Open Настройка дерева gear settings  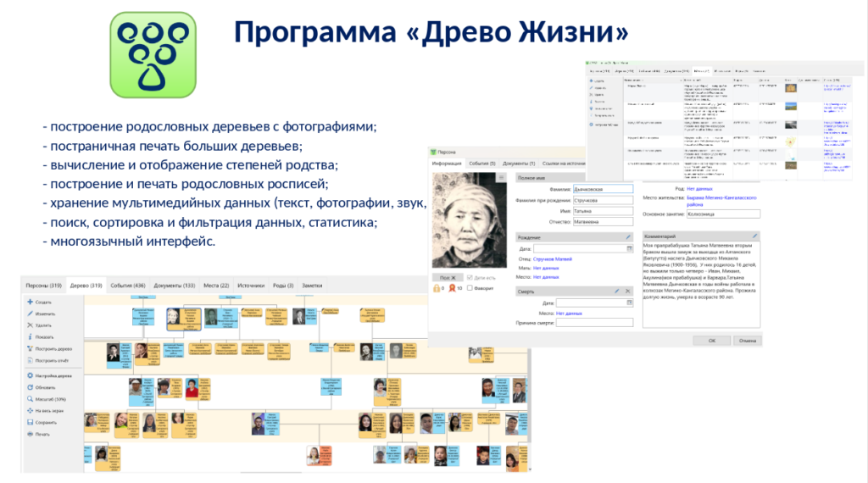pos(30,375)
